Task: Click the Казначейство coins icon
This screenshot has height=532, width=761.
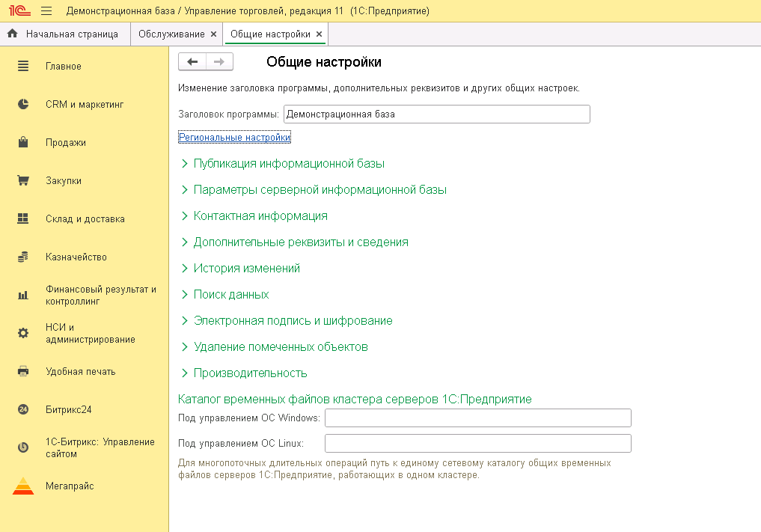Action: (23, 257)
